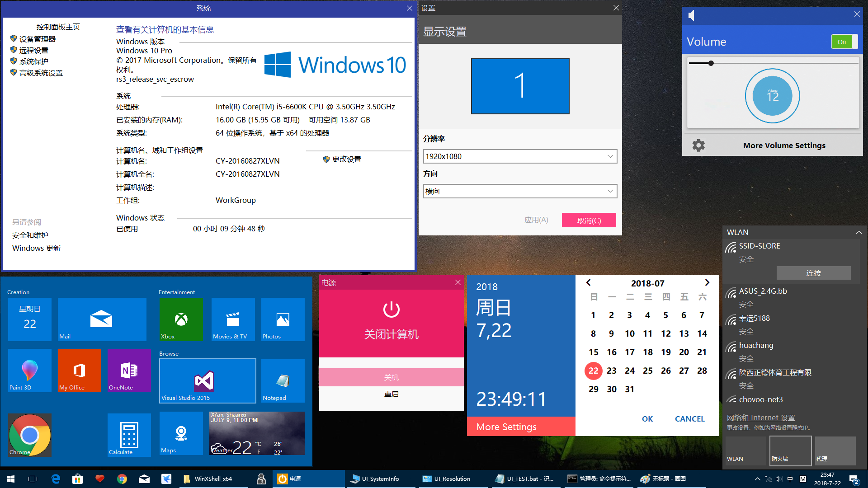Screen dimensions: 868x488
Task: Launch the Paint 3D tile
Action: click(29, 371)
